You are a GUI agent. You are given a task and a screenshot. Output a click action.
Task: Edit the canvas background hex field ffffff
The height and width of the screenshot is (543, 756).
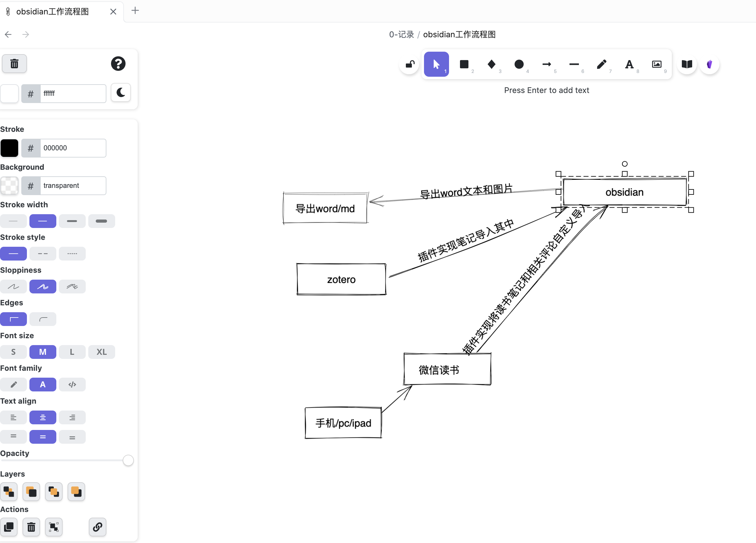[x=73, y=93]
